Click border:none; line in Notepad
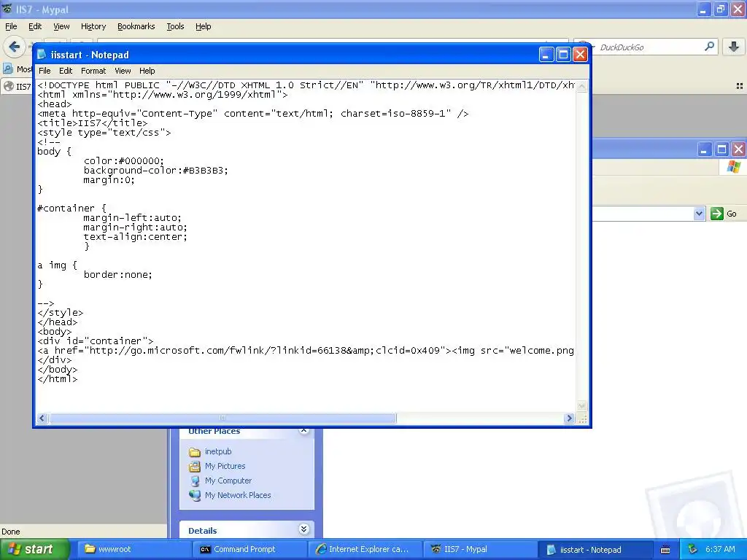This screenshot has width=747, height=560. pos(117,274)
